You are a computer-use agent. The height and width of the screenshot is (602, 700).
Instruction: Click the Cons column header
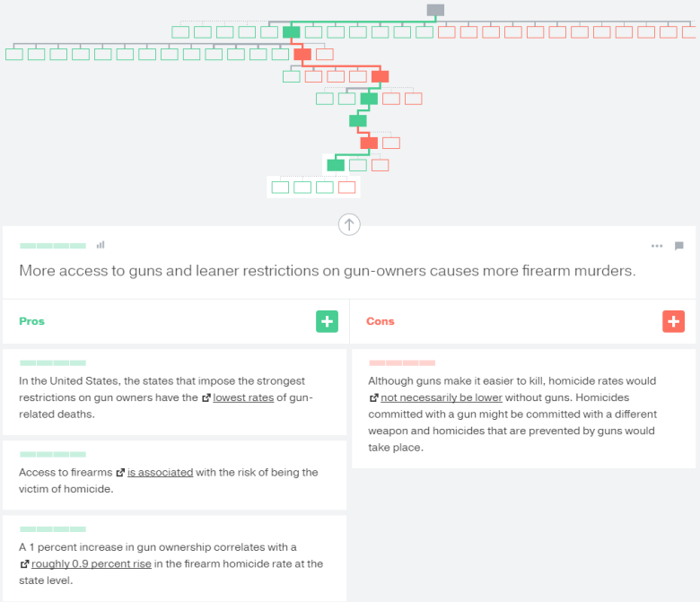381,321
